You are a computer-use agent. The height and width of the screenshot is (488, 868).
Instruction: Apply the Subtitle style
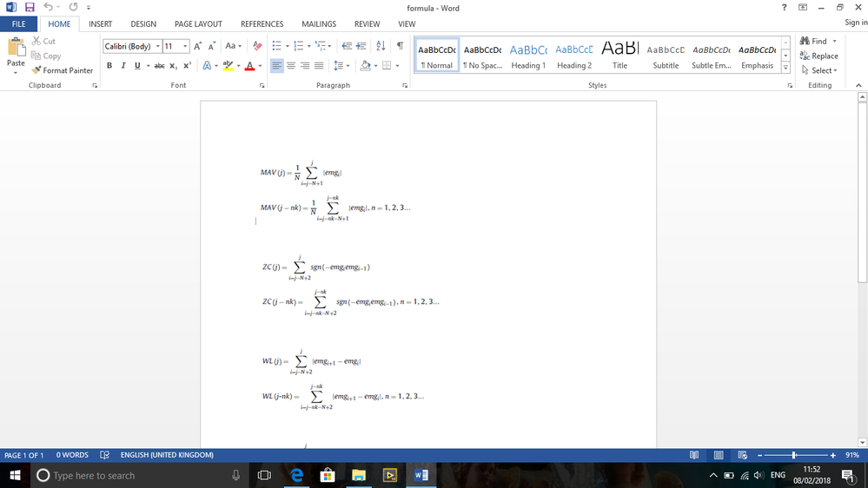point(666,56)
